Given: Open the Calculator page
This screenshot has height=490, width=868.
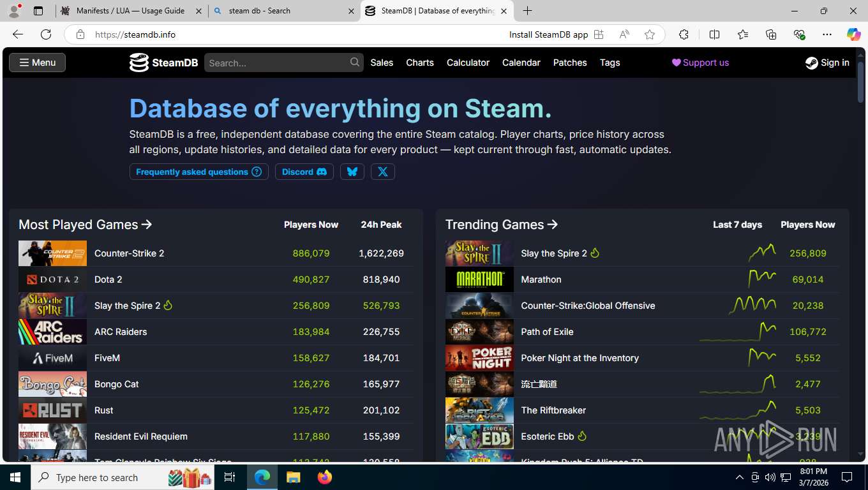Looking at the screenshot, I should (468, 63).
